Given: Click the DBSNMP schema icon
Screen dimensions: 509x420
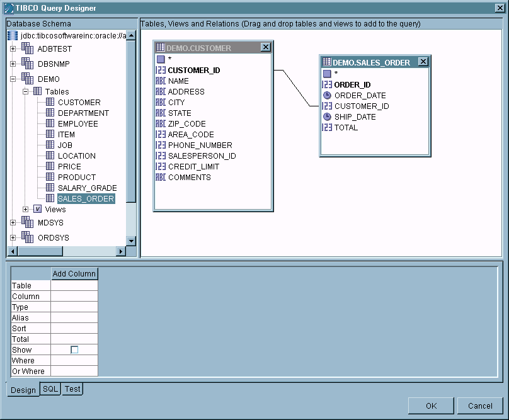Looking at the screenshot, I should point(27,64).
